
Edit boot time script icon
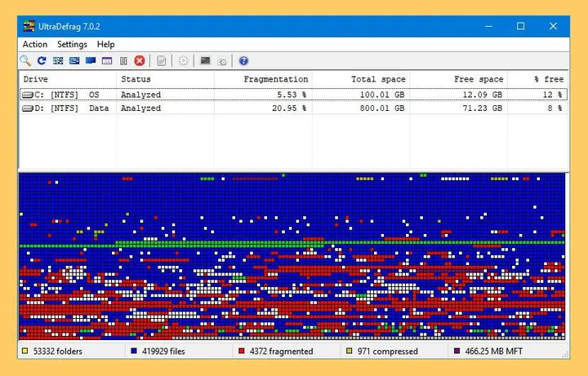click(x=222, y=61)
